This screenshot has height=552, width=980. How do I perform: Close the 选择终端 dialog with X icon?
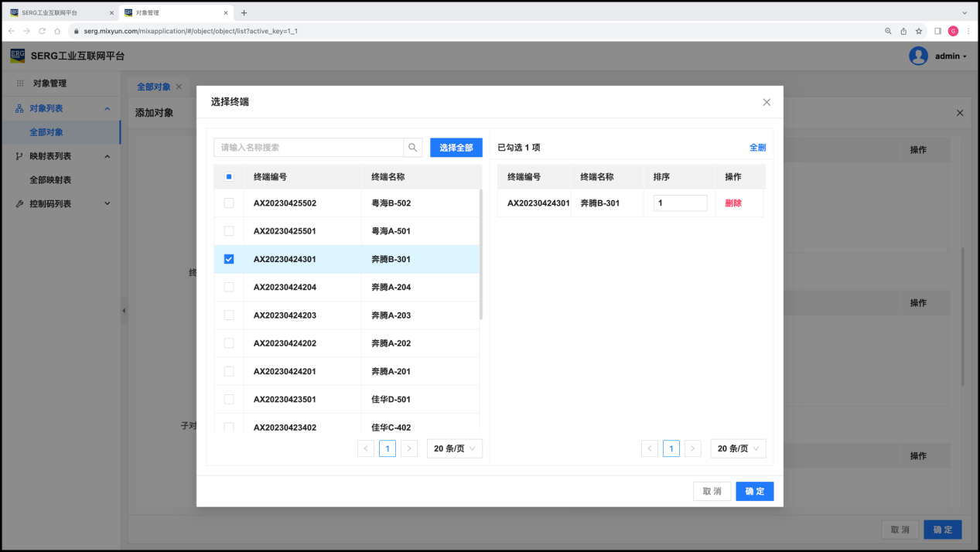767,102
